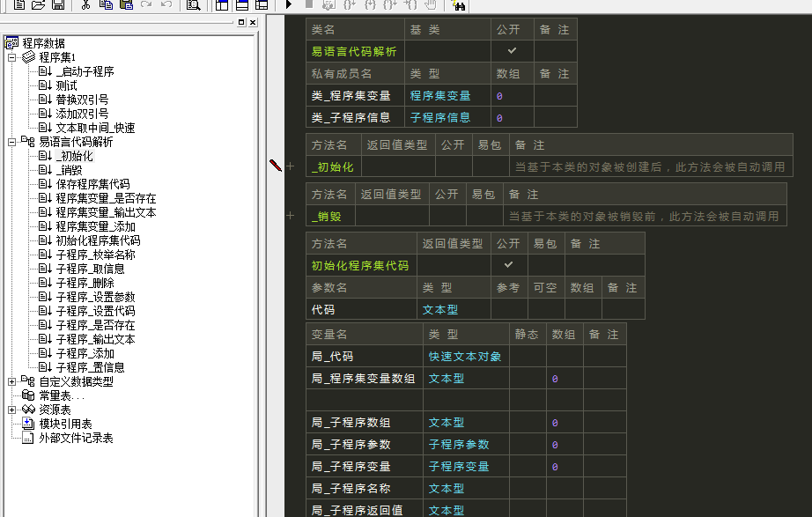The image size is (812, 517).
Task: Click the New file toolbar icon
Action: 19,4
